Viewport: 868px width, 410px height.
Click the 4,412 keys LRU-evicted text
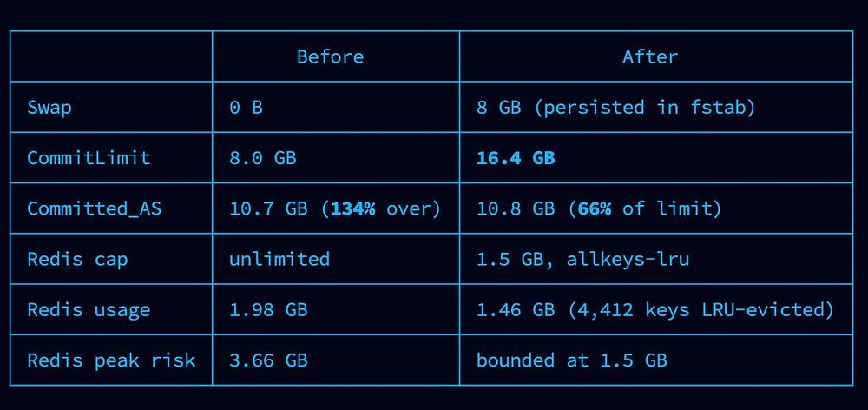[700, 310]
